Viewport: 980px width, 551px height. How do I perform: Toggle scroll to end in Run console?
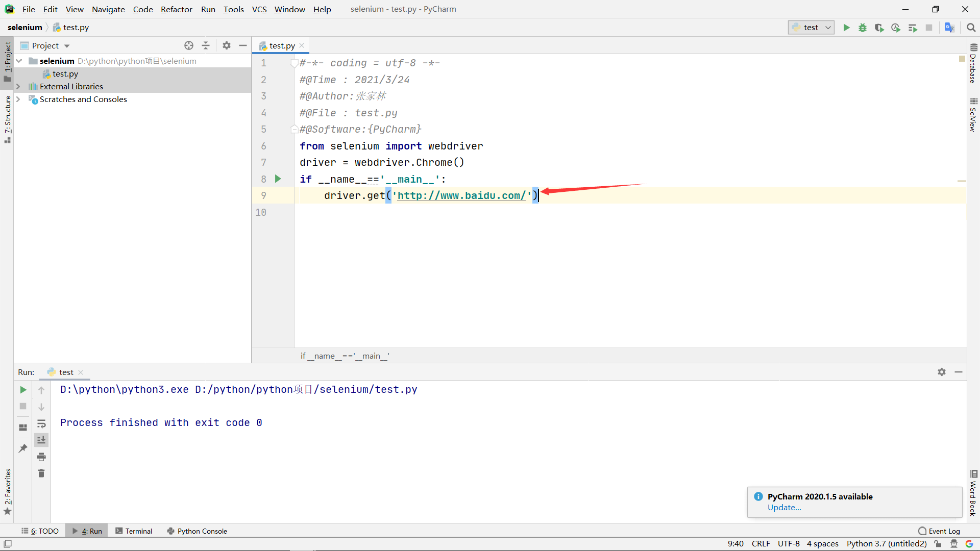(41, 440)
